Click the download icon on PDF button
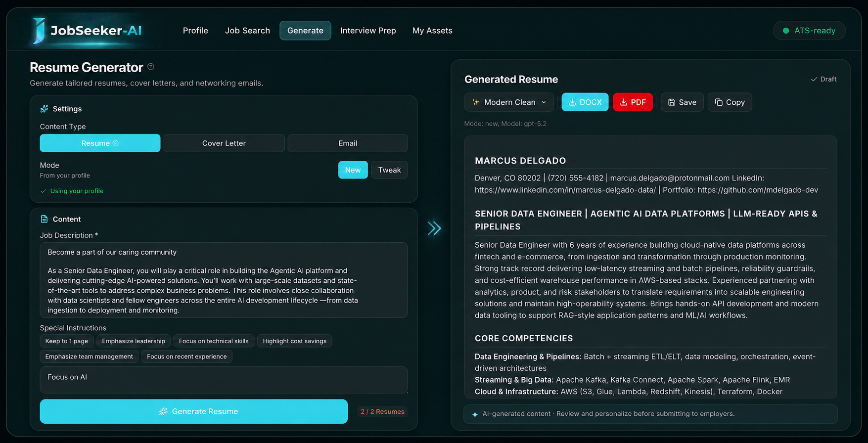Viewport: 868px width, 443px height. [x=624, y=102]
